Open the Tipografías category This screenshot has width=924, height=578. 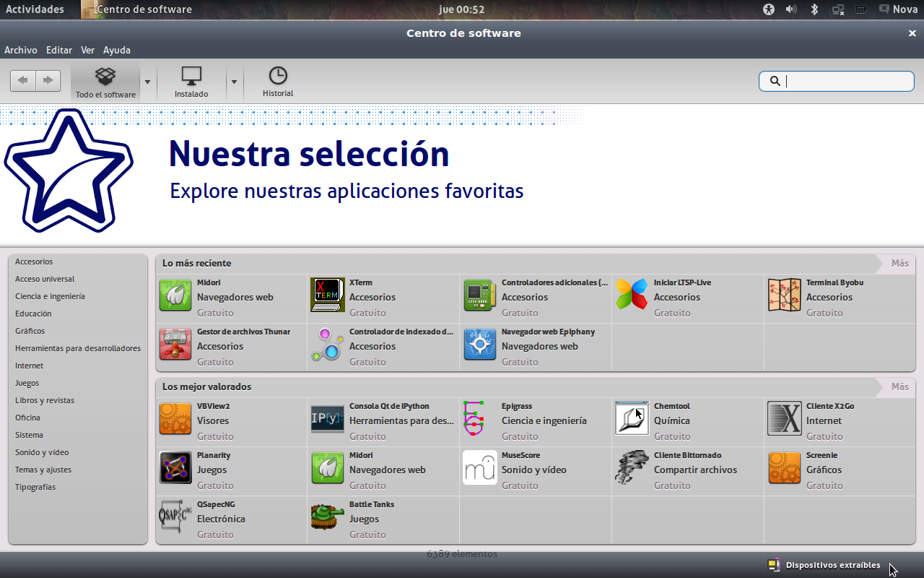coord(35,487)
